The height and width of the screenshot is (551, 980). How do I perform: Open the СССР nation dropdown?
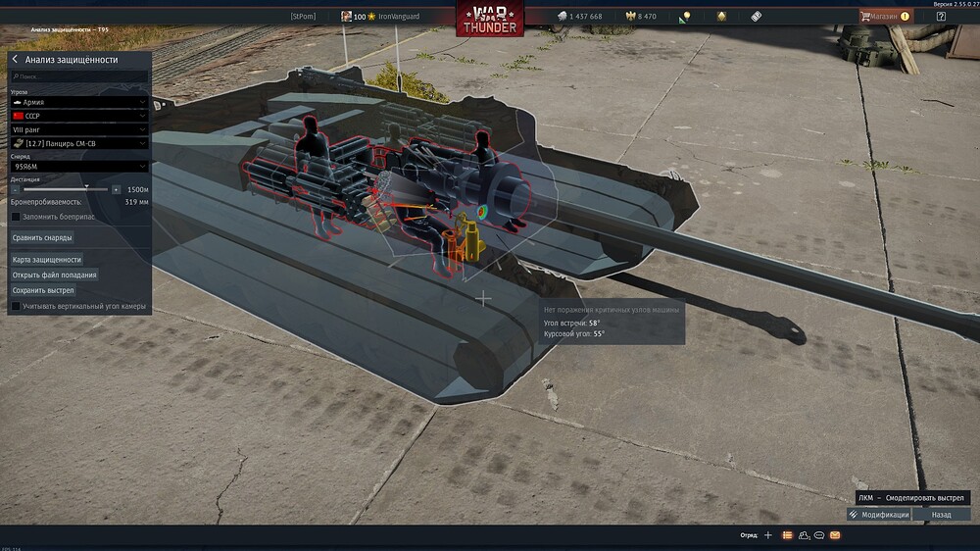pyautogui.click(x=78, y=116)
